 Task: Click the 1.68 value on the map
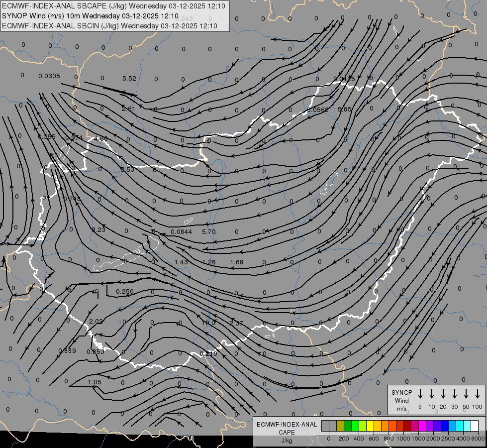click(x=237, y=262)
